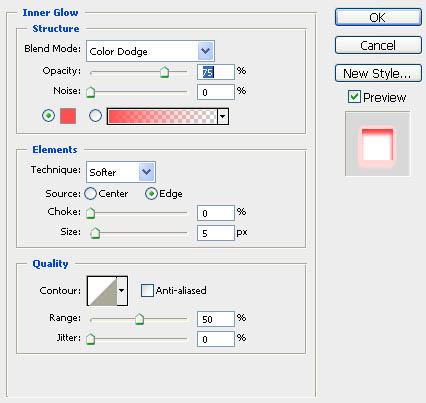Expand the Contour picker dropdown arrow
Viewport: 426px width, 403px height.
coord(122,291)
